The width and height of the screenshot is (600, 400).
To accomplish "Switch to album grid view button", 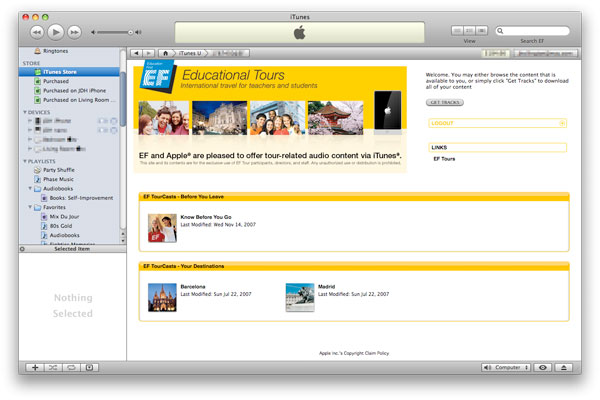I will pyautogui.click(x=470, y=31).
